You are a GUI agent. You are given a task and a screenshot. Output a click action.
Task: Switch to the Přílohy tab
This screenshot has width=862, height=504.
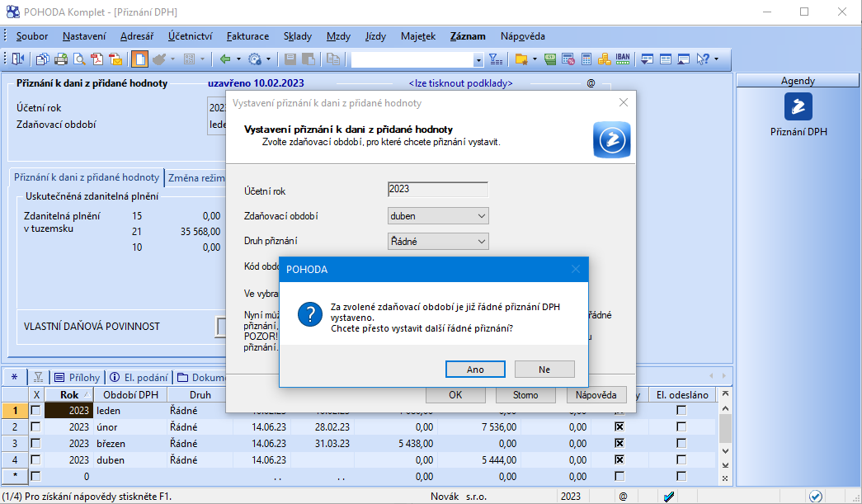(77, 377)
